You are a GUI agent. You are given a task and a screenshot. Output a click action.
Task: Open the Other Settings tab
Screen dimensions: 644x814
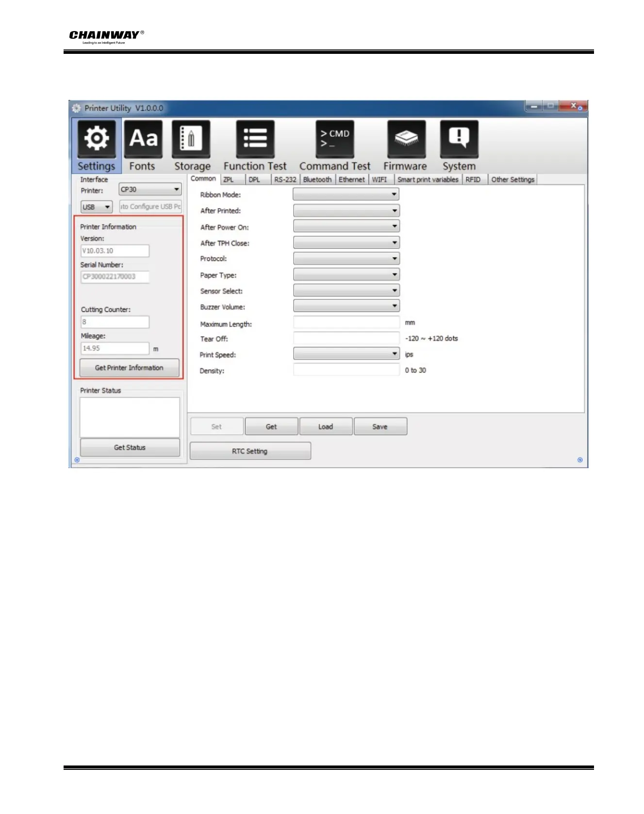point(512,180)
